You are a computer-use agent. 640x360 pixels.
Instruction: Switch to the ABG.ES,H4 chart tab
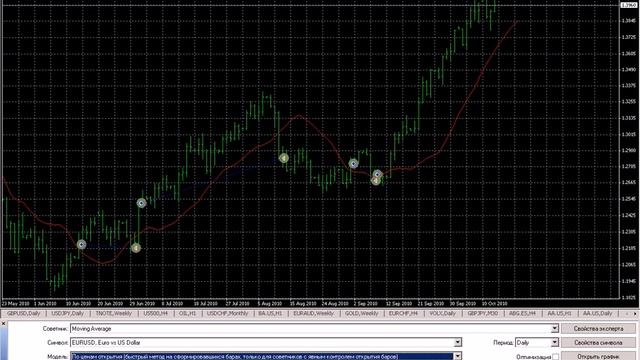tap(522, 313)
